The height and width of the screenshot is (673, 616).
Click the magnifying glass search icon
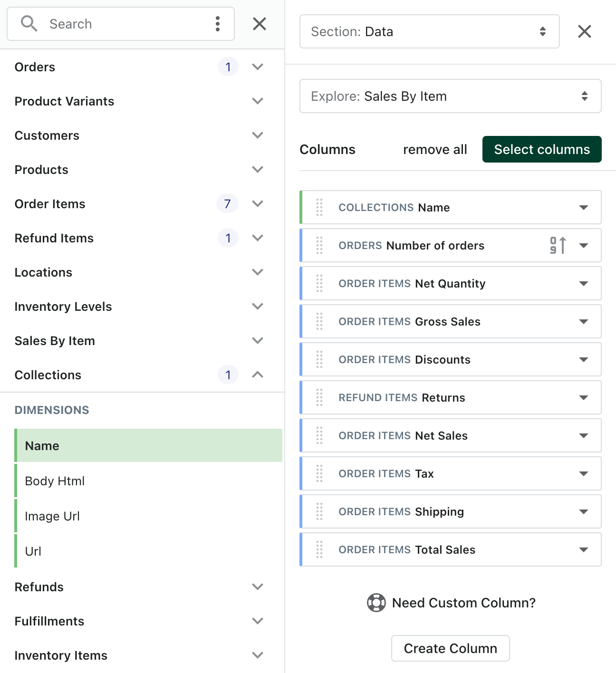29,24
